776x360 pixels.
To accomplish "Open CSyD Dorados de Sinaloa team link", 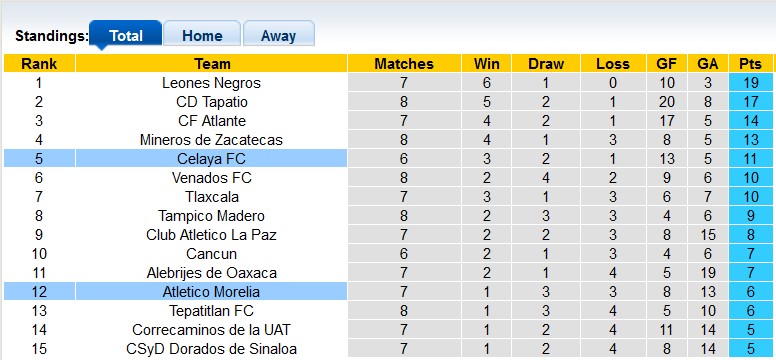I will pyautogui.click(x=211, y=348).
